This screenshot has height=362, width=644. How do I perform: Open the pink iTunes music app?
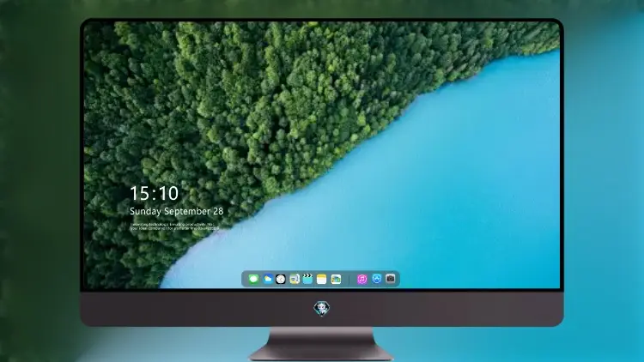[x=361, y=279]
